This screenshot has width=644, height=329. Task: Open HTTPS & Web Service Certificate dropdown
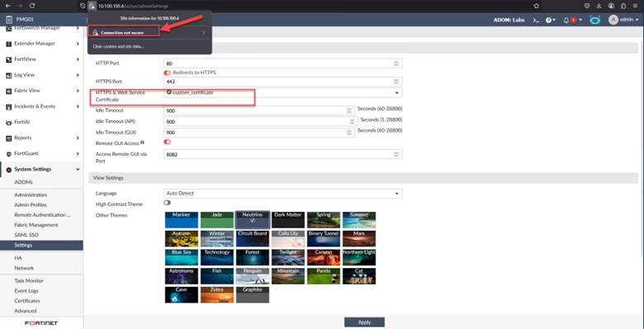[x=282, y=92]
